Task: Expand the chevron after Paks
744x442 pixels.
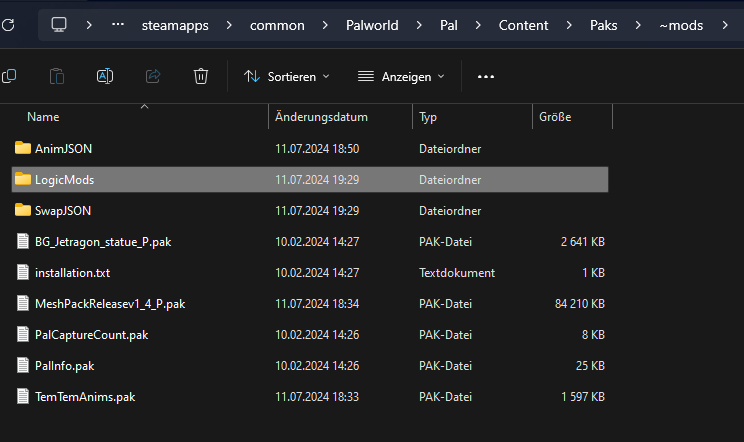Action: 638,25
